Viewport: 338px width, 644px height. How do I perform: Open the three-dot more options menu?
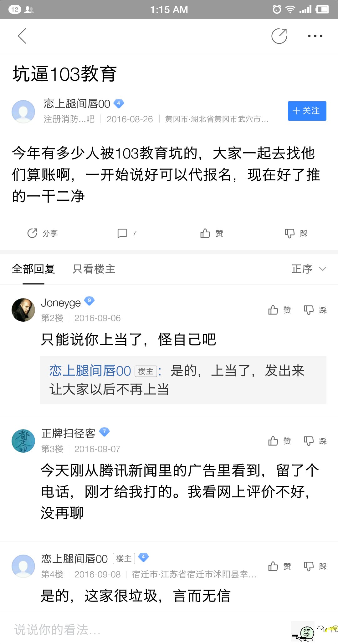click(x=315, y=36)
